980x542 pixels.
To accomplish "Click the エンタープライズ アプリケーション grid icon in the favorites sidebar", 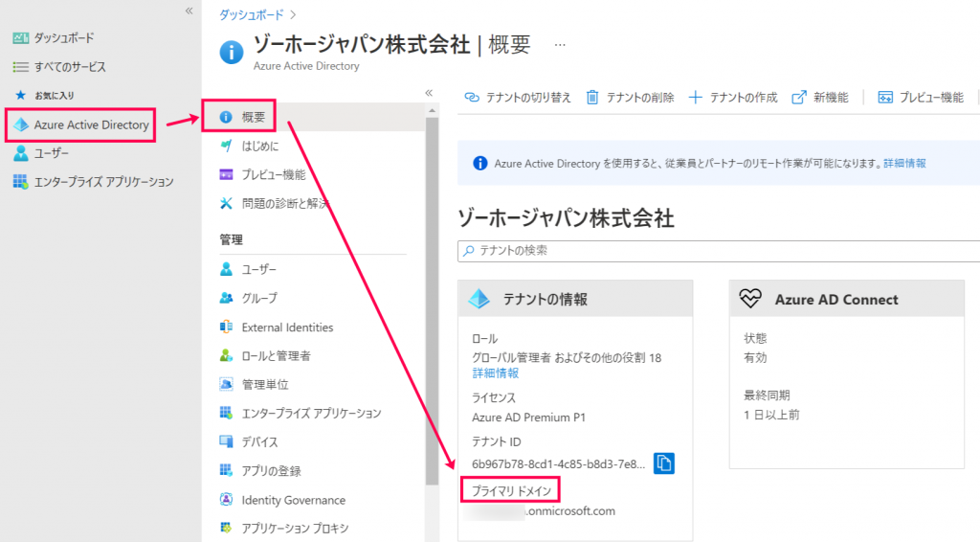I will 21,182.
